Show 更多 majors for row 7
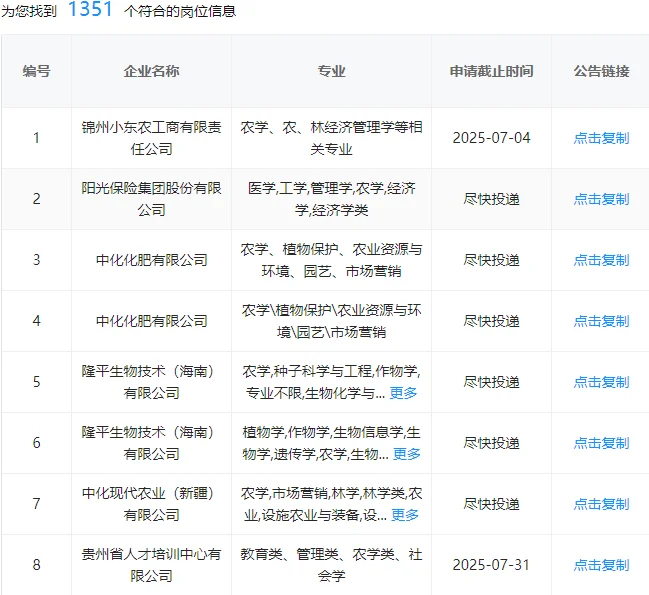This screenshot has height=595, width=649. pyautogui.click(x=405, y=515)
